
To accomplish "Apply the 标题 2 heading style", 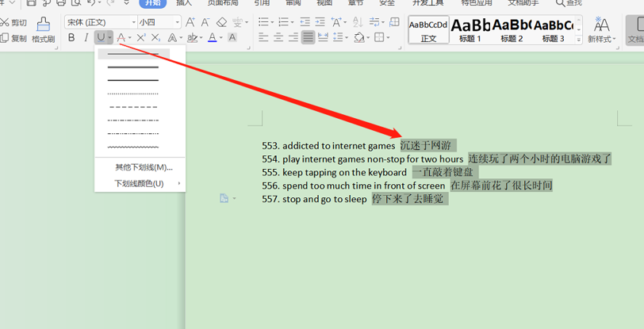I will pos(512,30).
